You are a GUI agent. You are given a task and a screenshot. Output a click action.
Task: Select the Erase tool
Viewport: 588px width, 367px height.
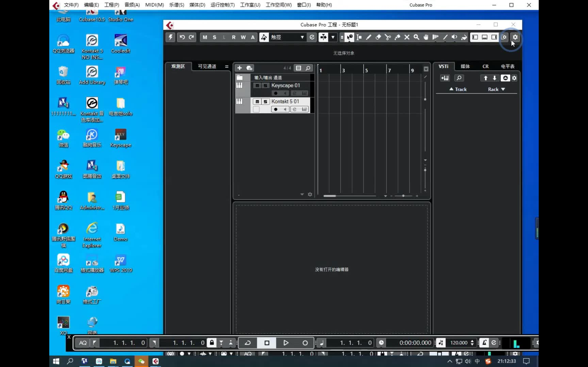[379, 37]
